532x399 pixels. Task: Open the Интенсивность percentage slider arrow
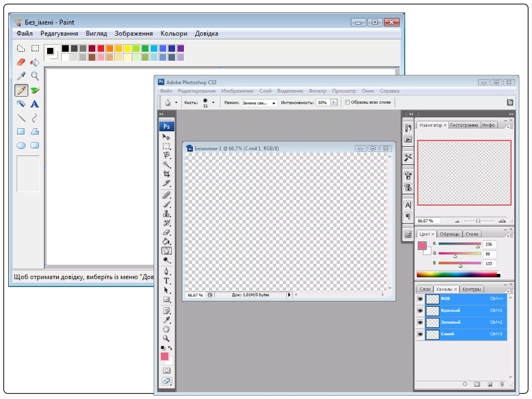coord(334,103)
